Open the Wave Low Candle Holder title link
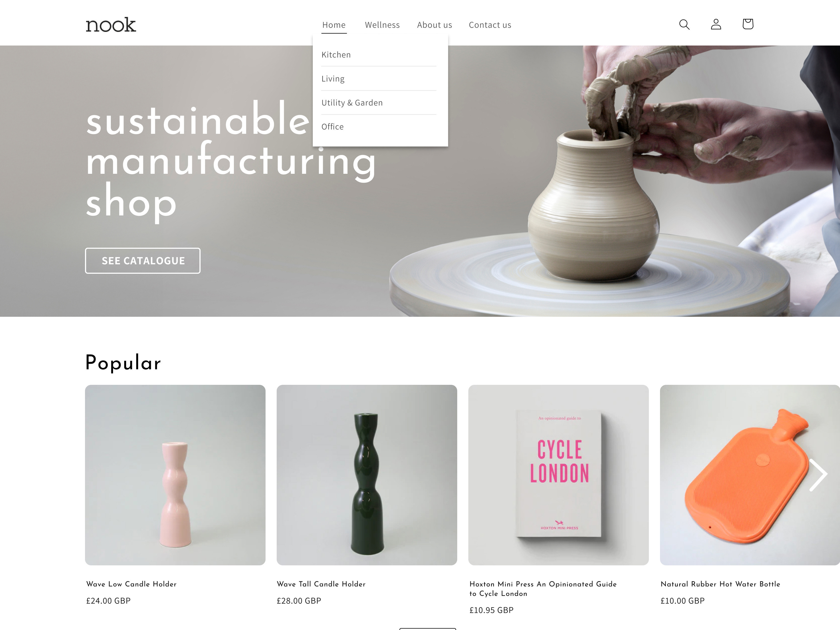Image resolution: width=840 pixels, height=630 pixels. 131,584
